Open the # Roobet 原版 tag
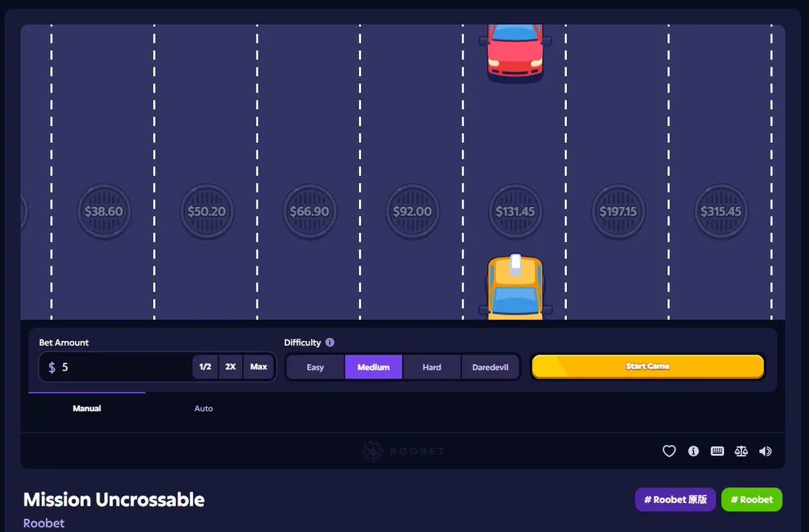The height and width of the screenshot is (532, 809). (x=675, y=500)
